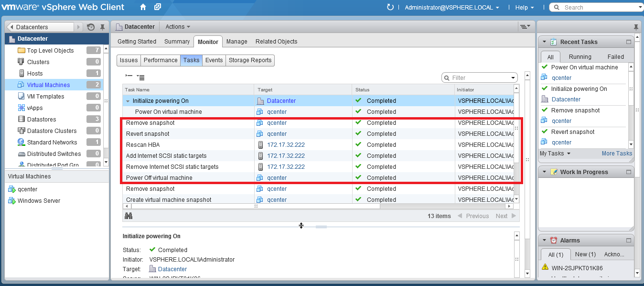Click the warning alarm icon for WIN-2SJPKT01K86

click(545, 267)
